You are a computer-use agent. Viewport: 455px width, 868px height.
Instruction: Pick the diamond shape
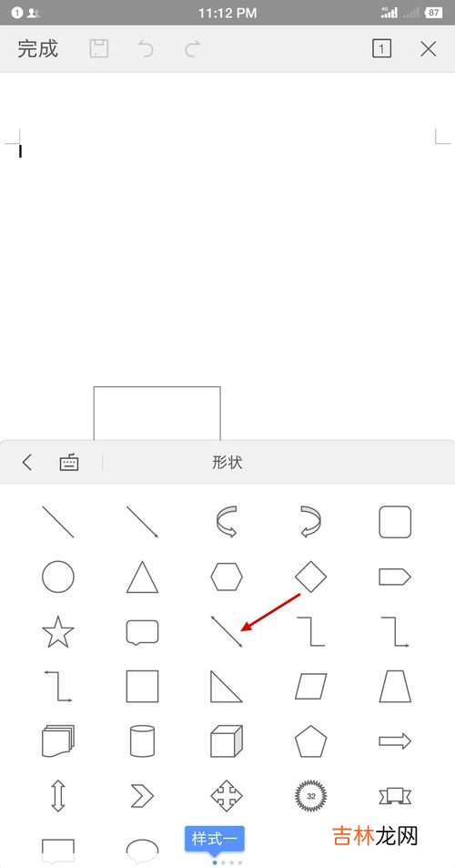[x=310, y=577]
